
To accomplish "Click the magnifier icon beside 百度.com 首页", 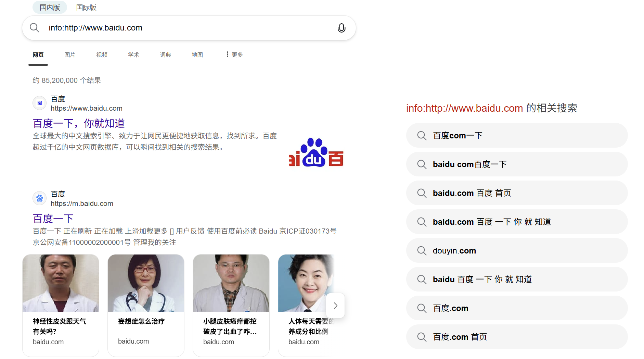I will coord(422,337).
